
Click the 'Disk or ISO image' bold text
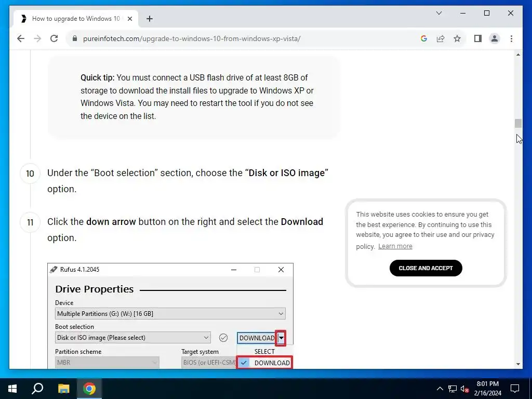point(287,173)
